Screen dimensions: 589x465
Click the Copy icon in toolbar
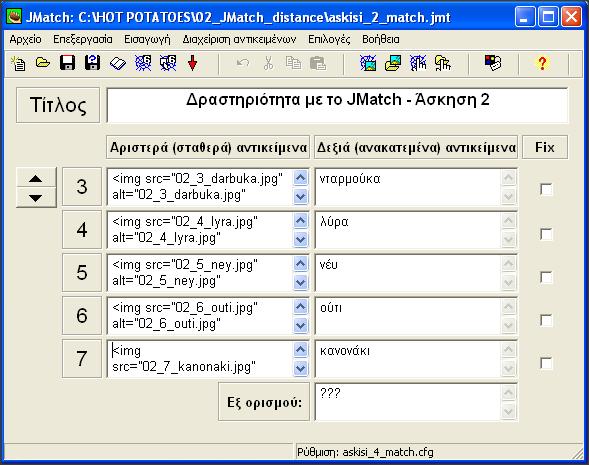coord(293,63)
